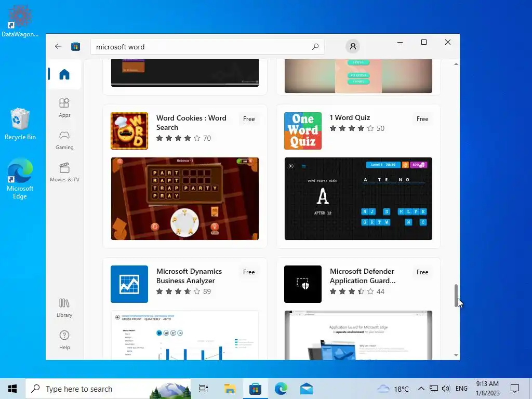
Task: Open the user account profile icon
Action: 353,46
